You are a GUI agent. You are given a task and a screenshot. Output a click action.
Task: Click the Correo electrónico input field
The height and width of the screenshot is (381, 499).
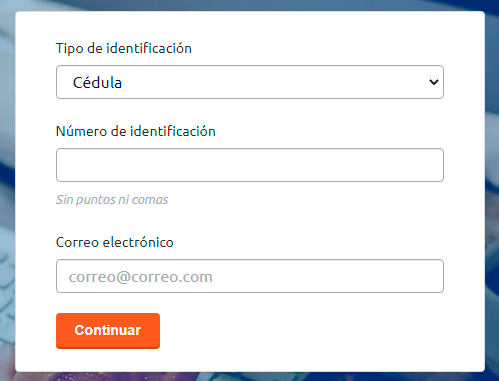click(x=250, y=276)
